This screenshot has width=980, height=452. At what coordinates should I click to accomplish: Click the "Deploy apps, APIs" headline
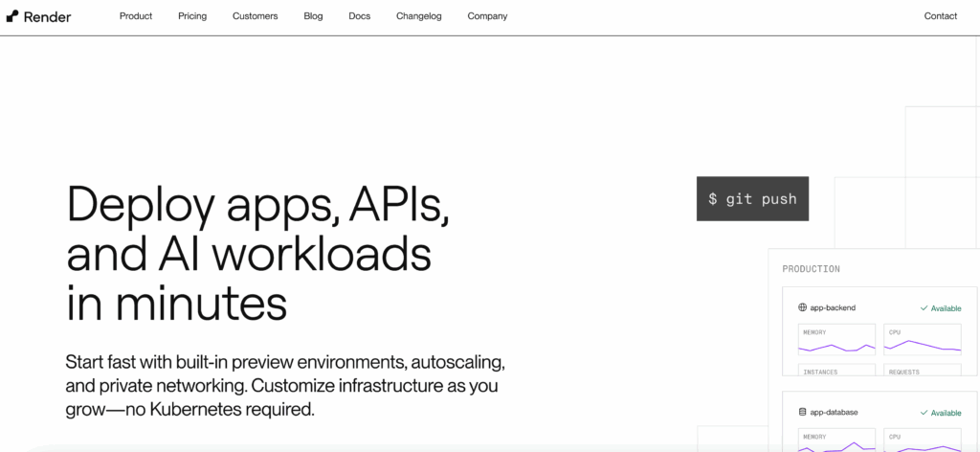click(x=257, y=204)
